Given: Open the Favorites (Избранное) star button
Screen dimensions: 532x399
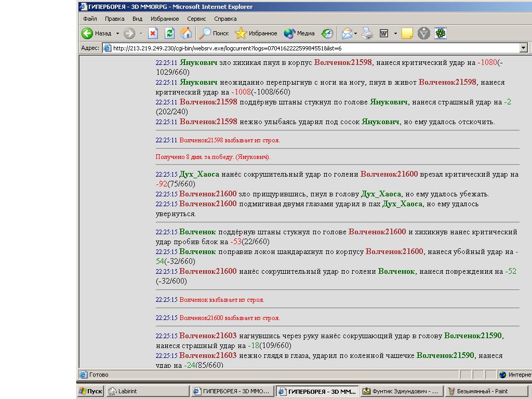Looking at the screenshot, I should tap(256, 33).
